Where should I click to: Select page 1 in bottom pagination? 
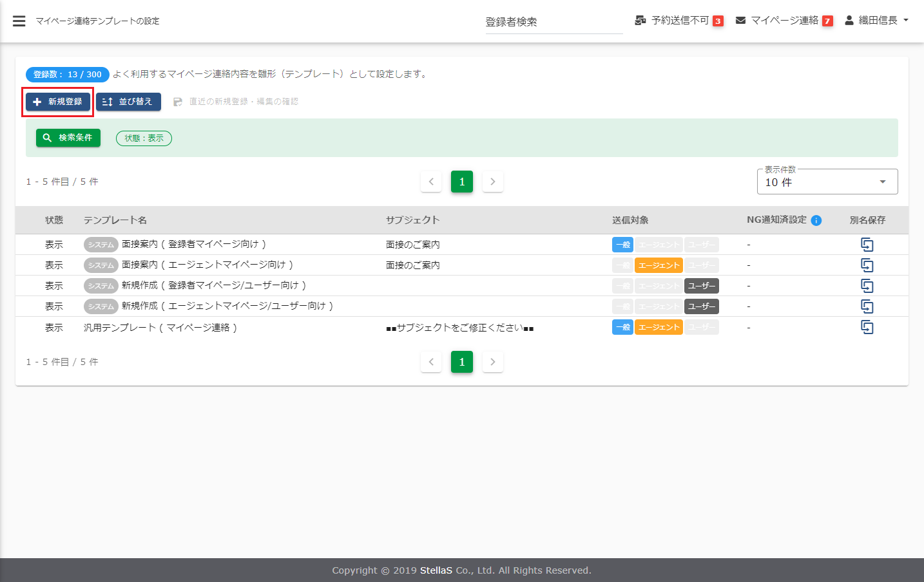(462, 362)
